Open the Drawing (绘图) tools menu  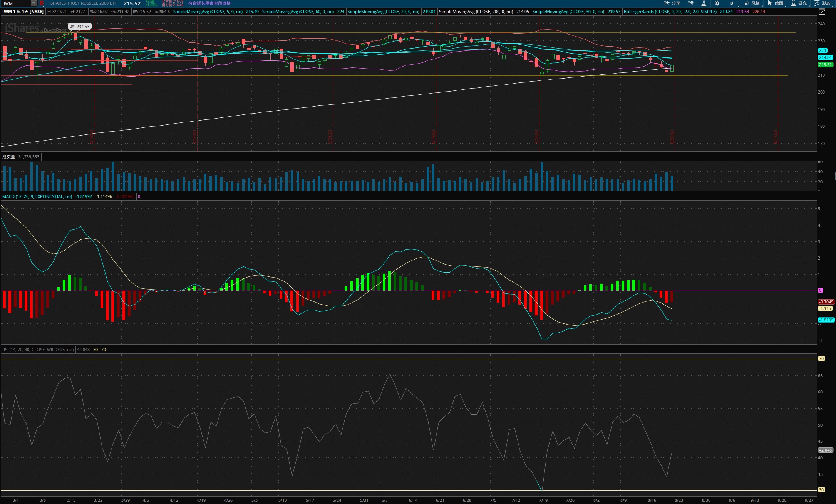click(x=776, y=3)
